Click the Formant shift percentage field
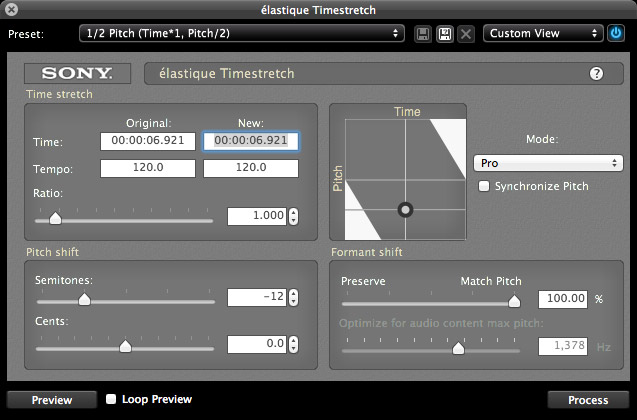 pyautogui.click(x=563, y=299)
